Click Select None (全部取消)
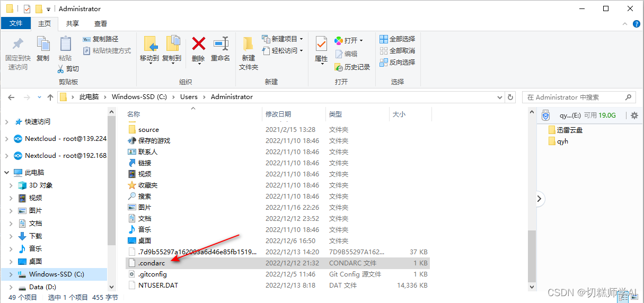644x303 pixels. [x=398, y=51]
